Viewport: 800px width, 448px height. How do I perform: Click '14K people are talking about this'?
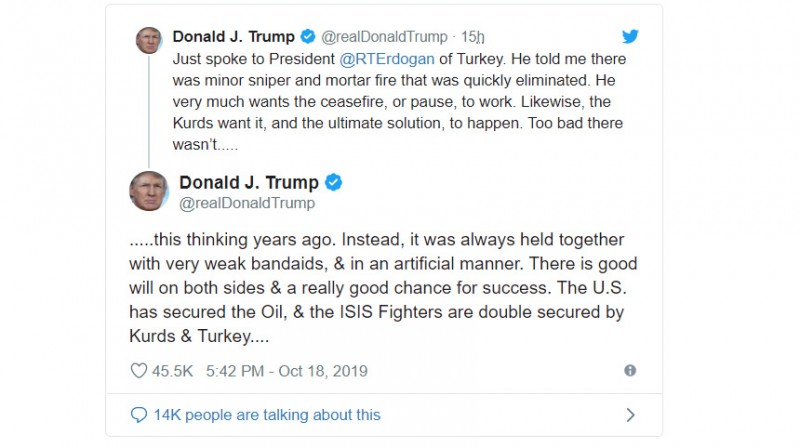tap(267, 414)
